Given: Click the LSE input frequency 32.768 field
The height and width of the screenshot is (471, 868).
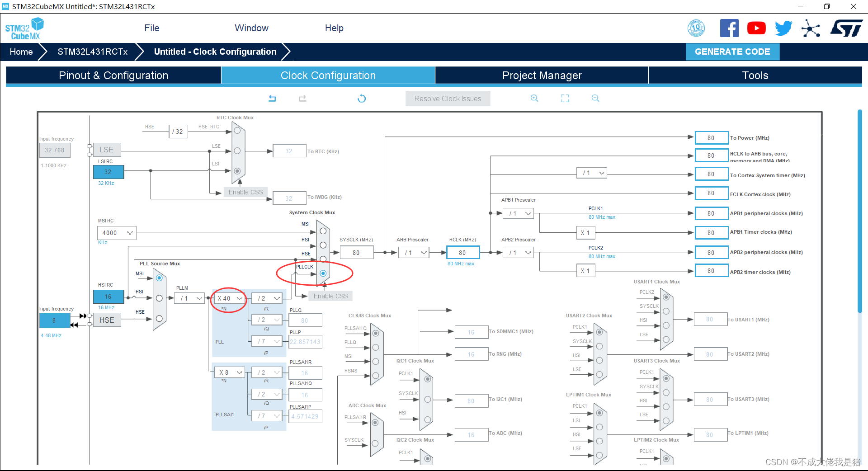Looking at the screenshot, I should 55,150.
